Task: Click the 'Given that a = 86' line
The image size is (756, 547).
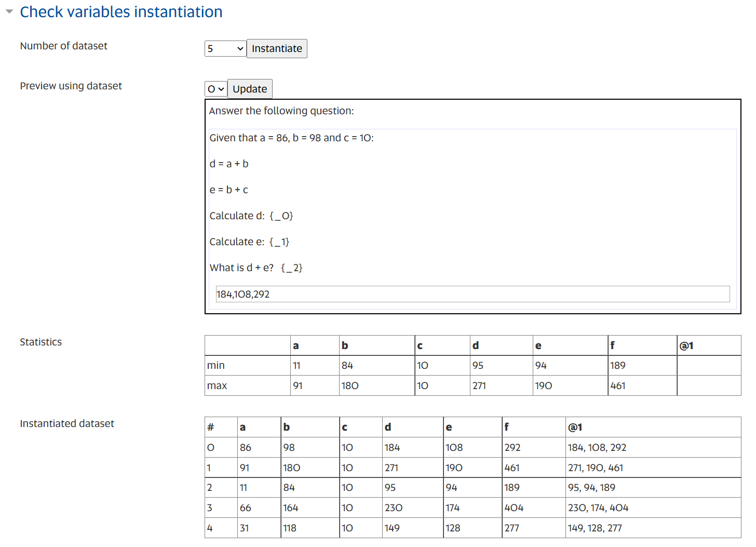Action: [291, 138]
